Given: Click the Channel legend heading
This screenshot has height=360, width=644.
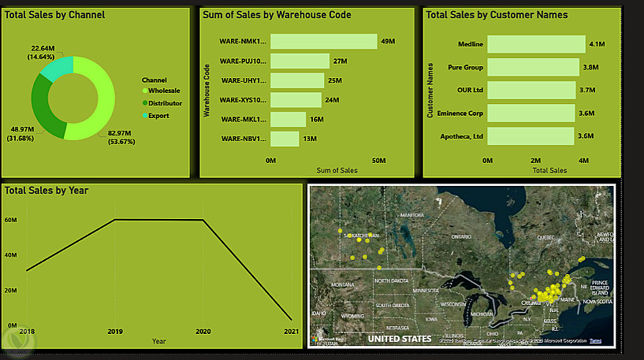Looking at the screenshot, I should click(154, 80).
